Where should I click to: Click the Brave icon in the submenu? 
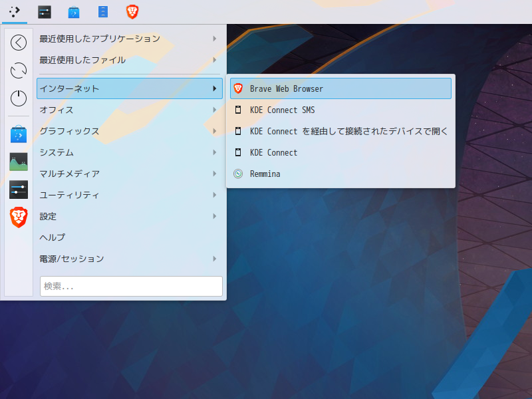(238, 88)
